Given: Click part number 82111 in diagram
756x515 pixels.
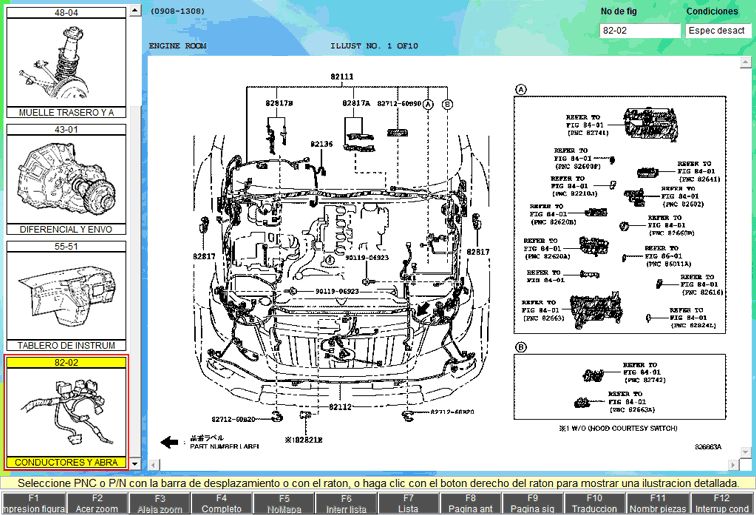Looking at the screenshot, I should (343, 77).
